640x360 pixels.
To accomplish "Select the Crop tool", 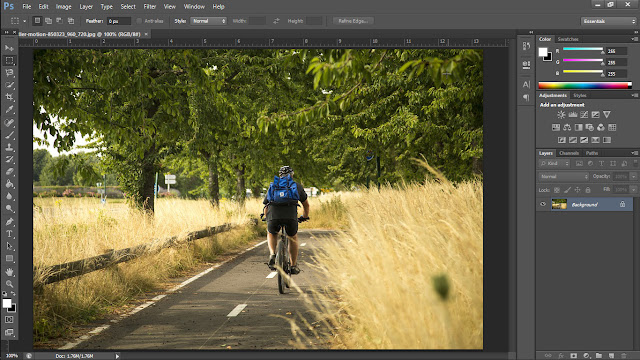I will (x=9, y=97).
